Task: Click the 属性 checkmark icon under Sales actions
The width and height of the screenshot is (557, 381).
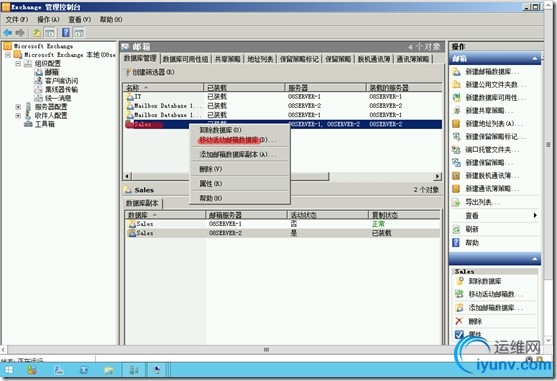Action: [459, 334]
